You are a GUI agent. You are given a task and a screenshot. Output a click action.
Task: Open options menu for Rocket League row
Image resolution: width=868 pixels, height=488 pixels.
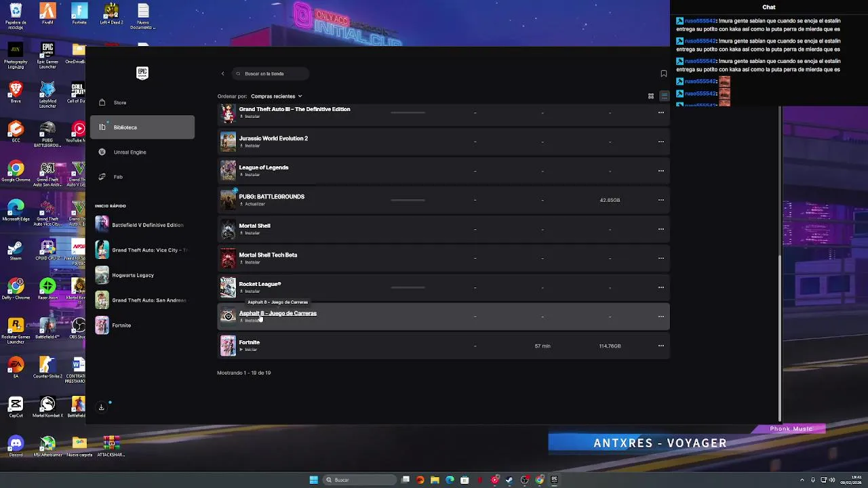[x=661, y=287]
